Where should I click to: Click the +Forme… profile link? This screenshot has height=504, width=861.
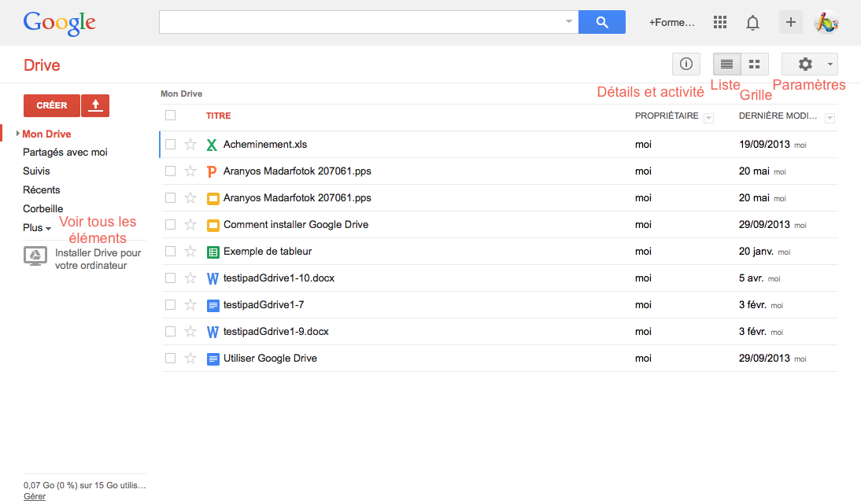671,23
